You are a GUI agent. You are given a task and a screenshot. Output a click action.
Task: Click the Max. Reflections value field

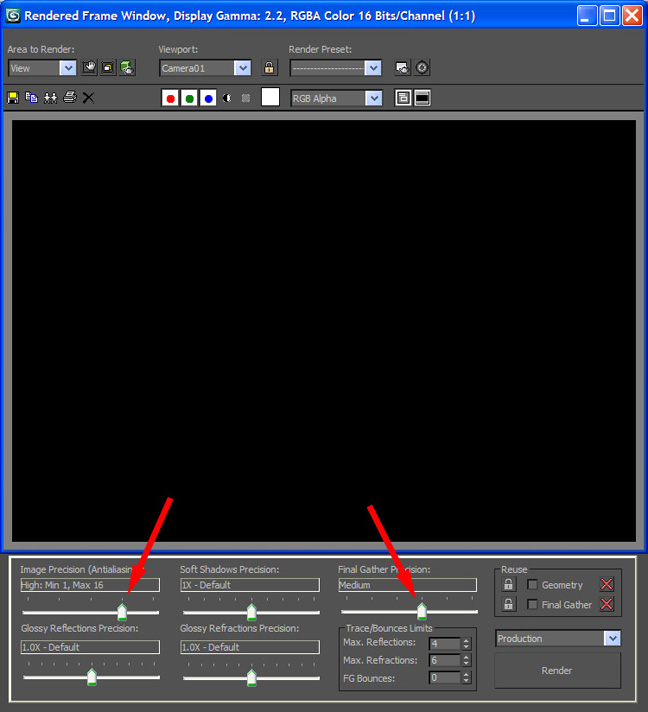(444, 643)
